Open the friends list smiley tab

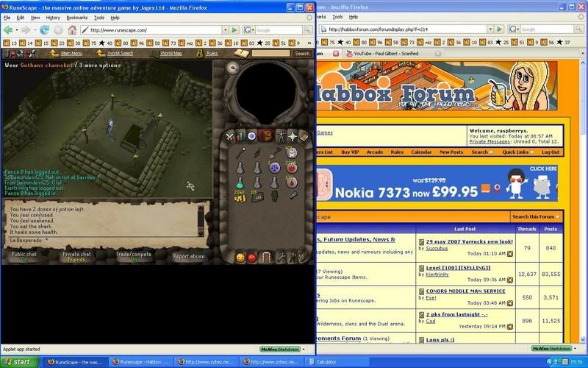pos(240,258)
